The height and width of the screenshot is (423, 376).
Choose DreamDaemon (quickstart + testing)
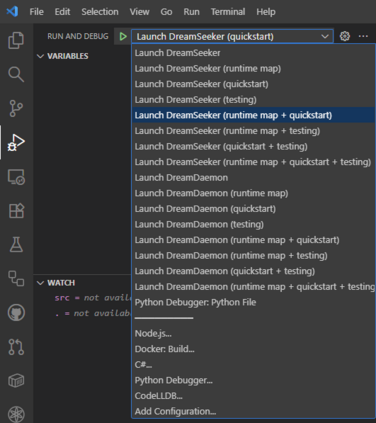point(253,271)
